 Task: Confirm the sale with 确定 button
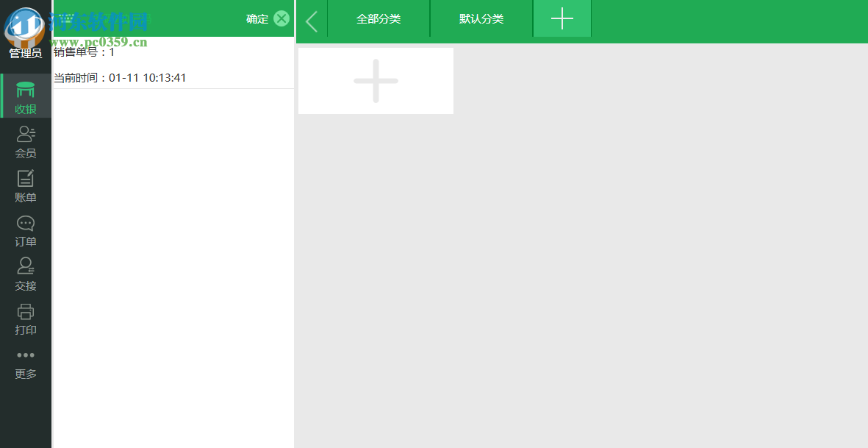tap(259, 18)
